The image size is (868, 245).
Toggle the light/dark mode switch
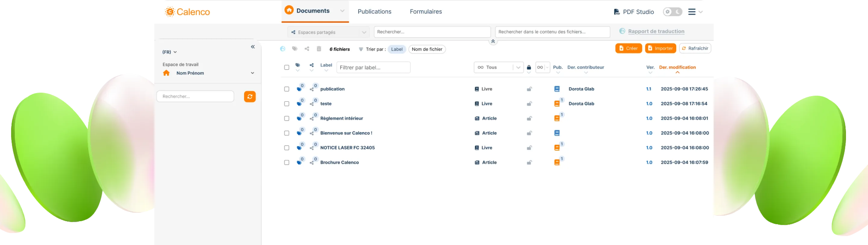[673, 12]
